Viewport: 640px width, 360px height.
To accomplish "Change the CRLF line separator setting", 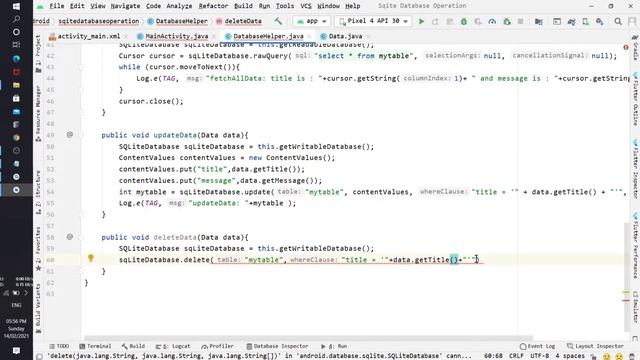I will tap(516, 356).
